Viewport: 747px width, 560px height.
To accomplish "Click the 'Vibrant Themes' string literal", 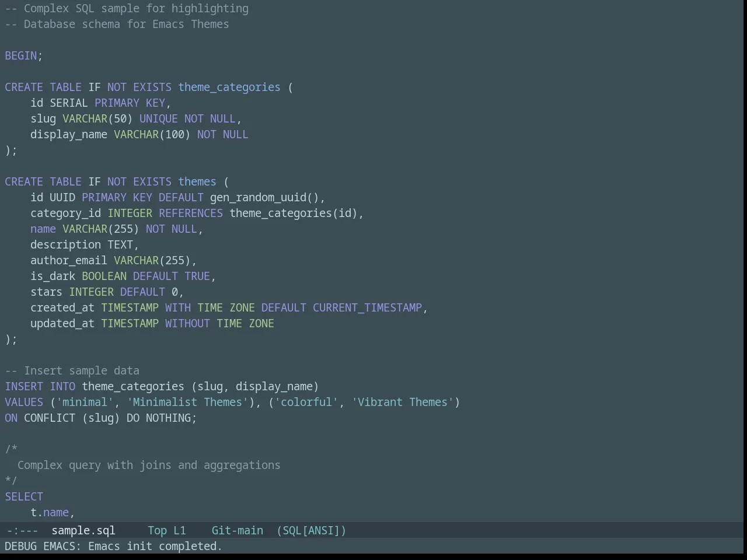I will tap(403, 402).
